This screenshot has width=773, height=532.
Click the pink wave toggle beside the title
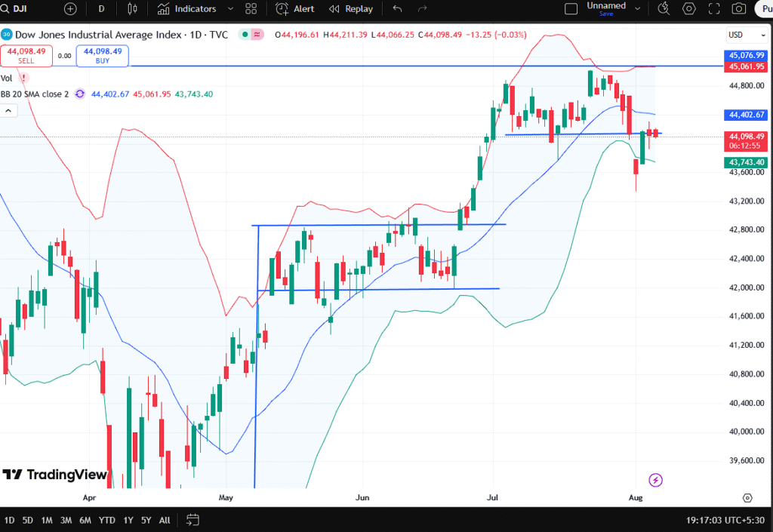[257, 35]
